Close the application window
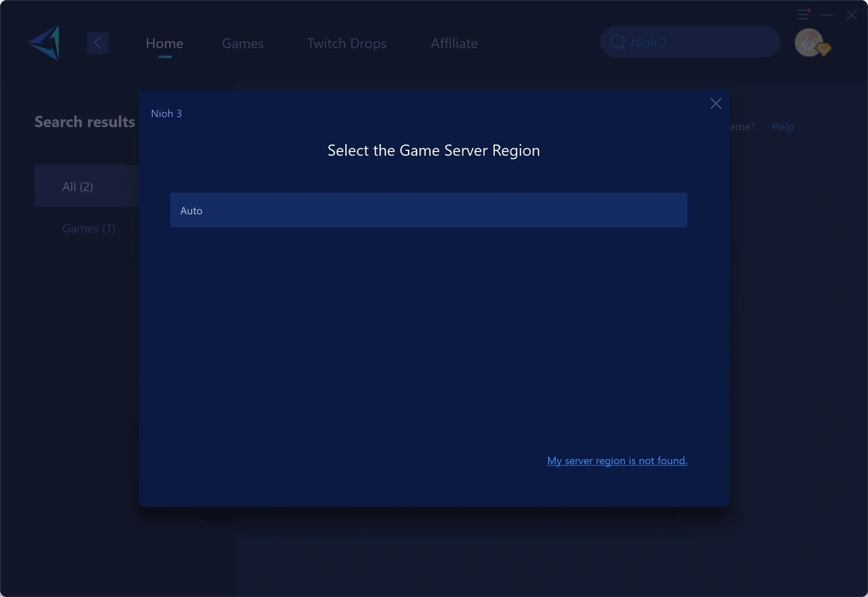The image size is (868, 597). pyautogui.click(x=851, y=15)
